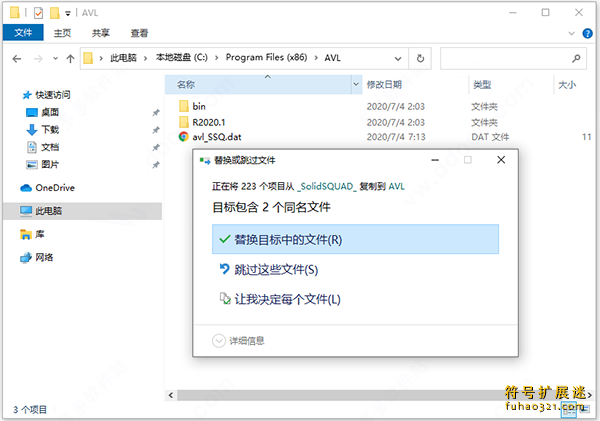Click the search magnifier icon
The image size is (600, 421).
(576, 59)
